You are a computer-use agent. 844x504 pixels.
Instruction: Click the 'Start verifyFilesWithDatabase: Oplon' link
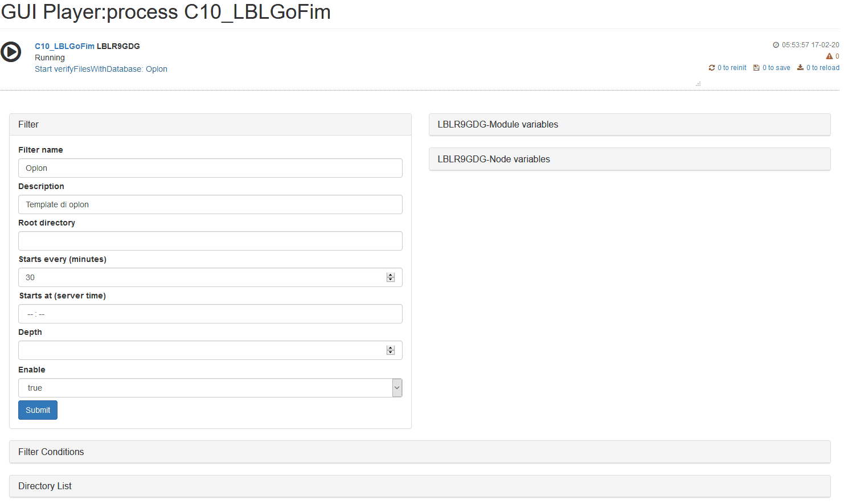[x=101, y=69]
